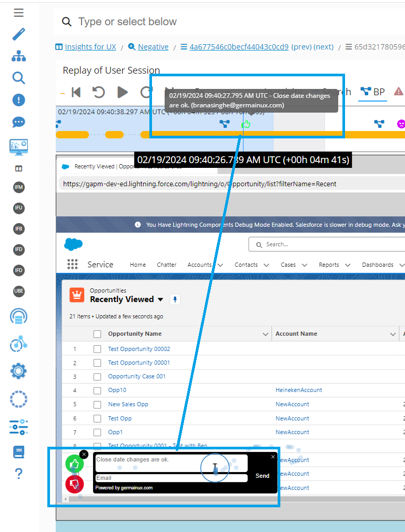The image size is (405, 532).
Task: Click the red thumbs-down feedback button
Action: click(75, 484)
